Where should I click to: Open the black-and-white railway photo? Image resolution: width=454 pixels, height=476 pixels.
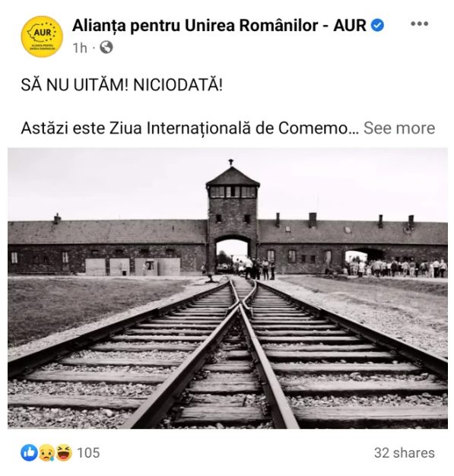(x=227, y=288)
